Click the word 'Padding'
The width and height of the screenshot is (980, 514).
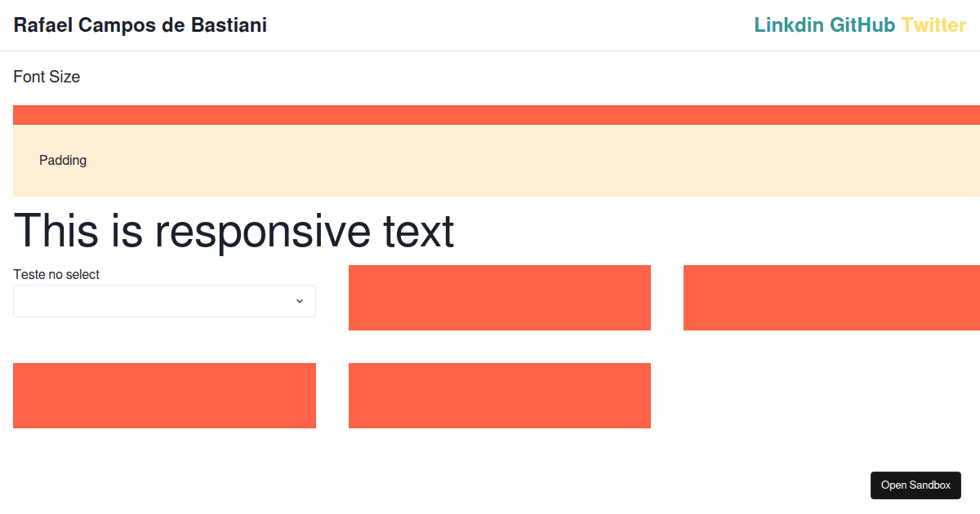pos(63,161)
